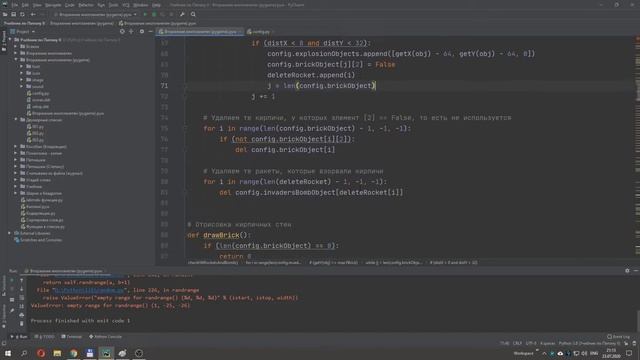The image size is (640, 360).
Task: Open Project panel gear options
Action: click(142, 31)
